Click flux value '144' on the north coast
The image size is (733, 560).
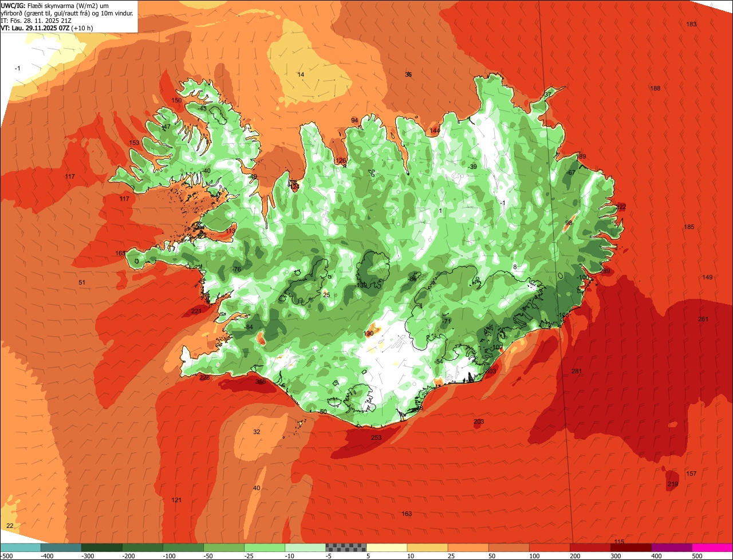point(435,131)
